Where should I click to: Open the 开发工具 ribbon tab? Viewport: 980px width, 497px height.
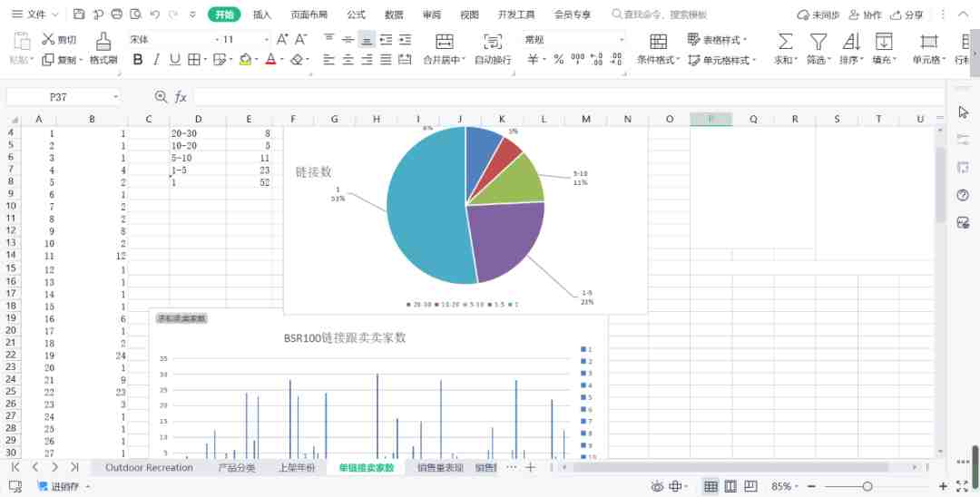click(516, 15)
